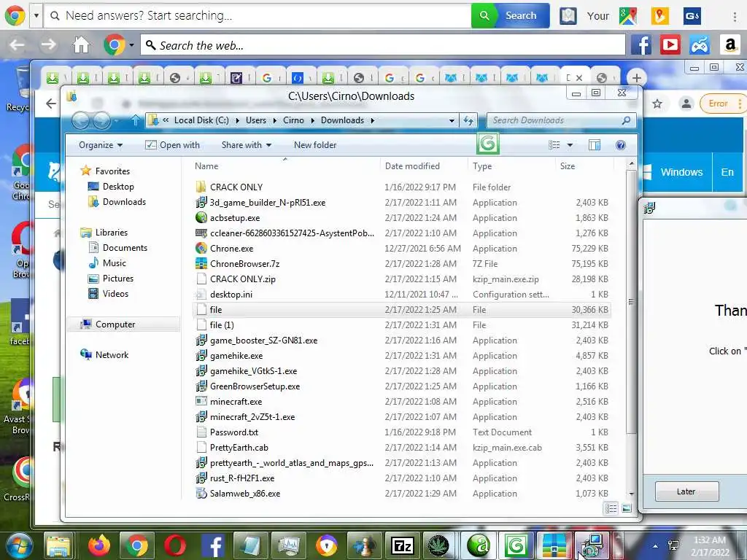747x560 pixels.
Task: Expand the arrow after Downloads breadcrumb
Action: pyautogui.click(x=373, y=120)
